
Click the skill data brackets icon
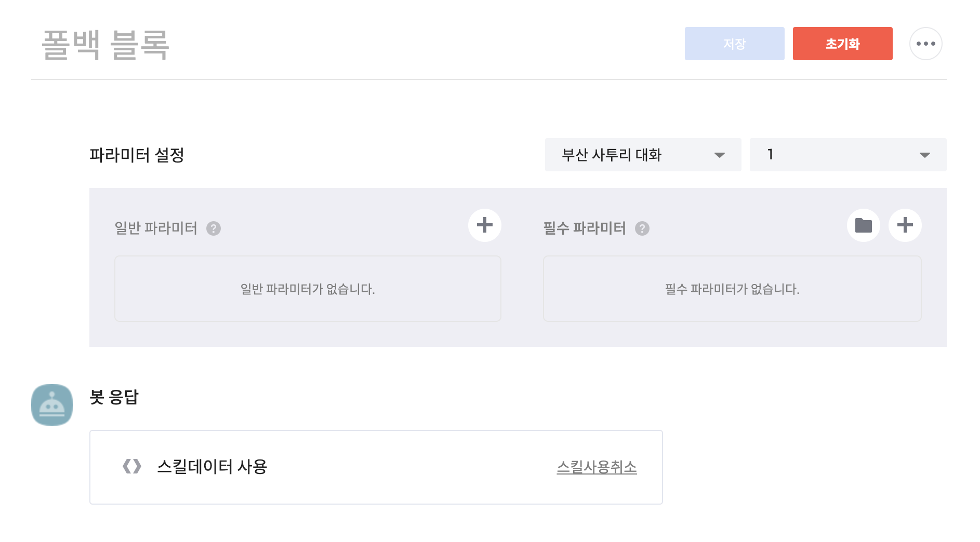pyautogui.click(x=132, y=466)
